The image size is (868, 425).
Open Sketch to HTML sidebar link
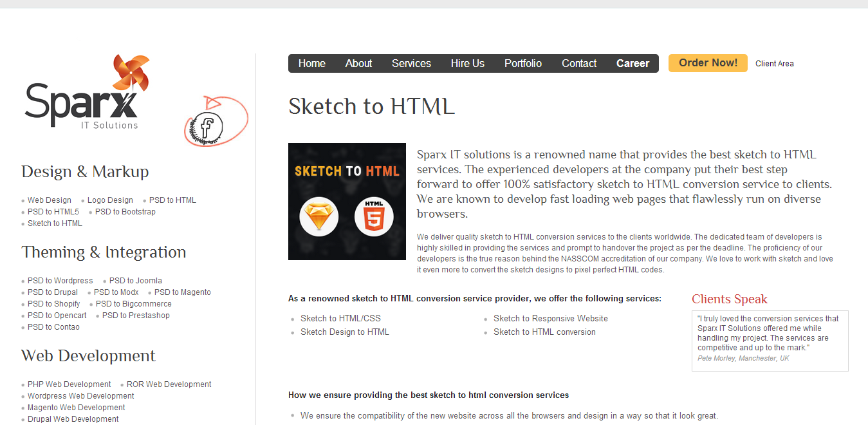pyautogui.click(x=55, y=223)
